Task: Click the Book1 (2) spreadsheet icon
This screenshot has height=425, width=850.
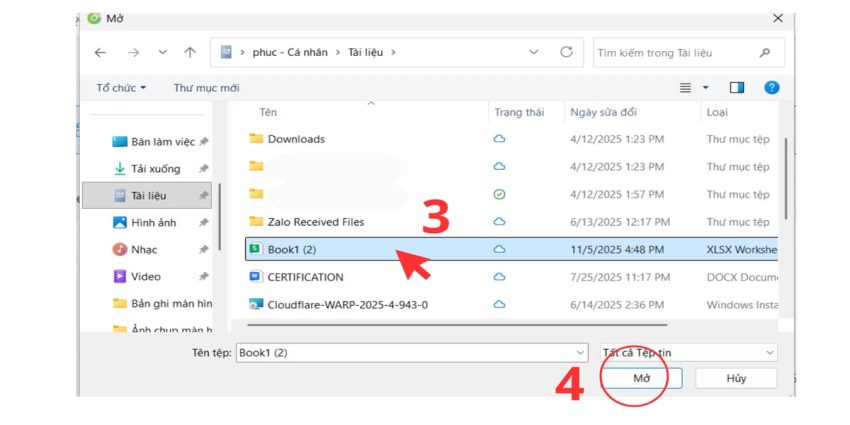Action: pyautogui.click(x=255, y=249)
